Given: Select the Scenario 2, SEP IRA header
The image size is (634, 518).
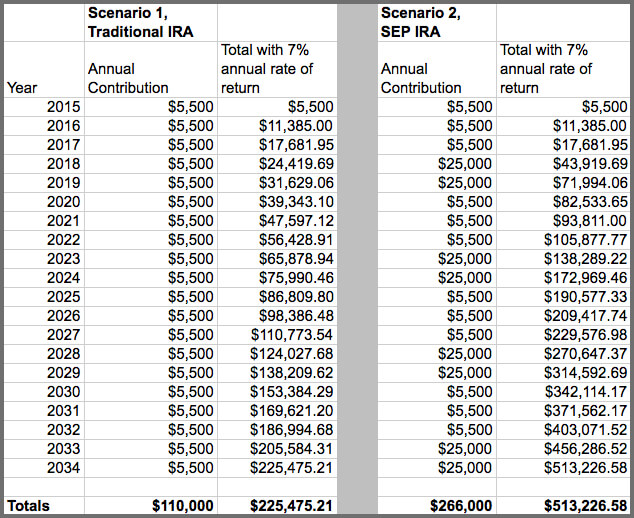Looking at the screenshot, I should 425,22.
